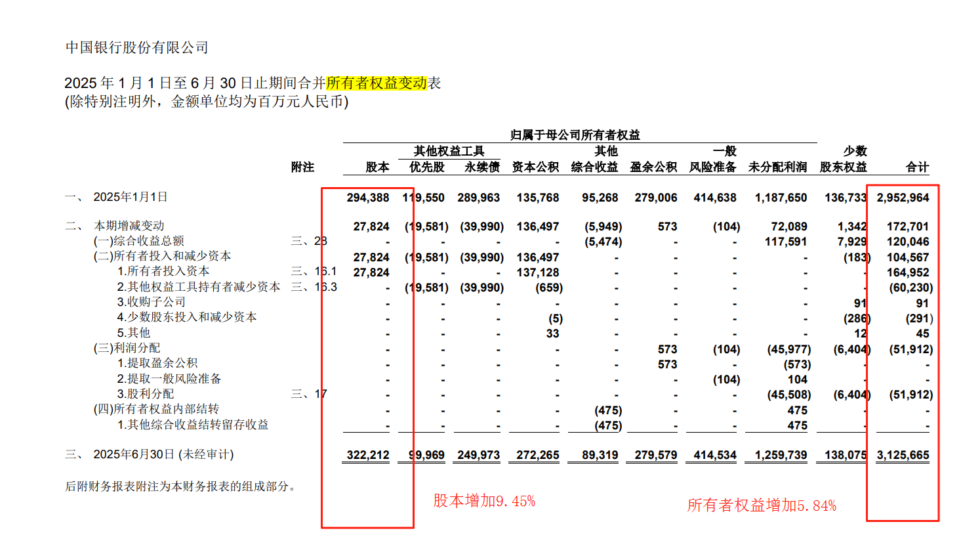Image resolution: width=980 pixels, height=541 pixels.
Task: Select the row label (一)综合收益总额
Action: (x=139, y=241)
